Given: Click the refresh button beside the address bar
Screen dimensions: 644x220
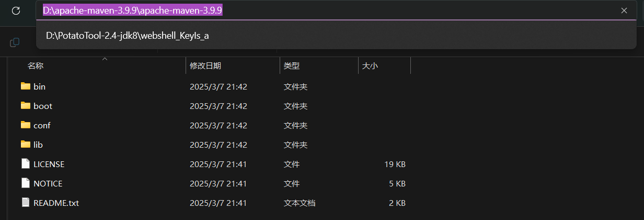Looking at the screenshot, I should [x=16, y=10].
